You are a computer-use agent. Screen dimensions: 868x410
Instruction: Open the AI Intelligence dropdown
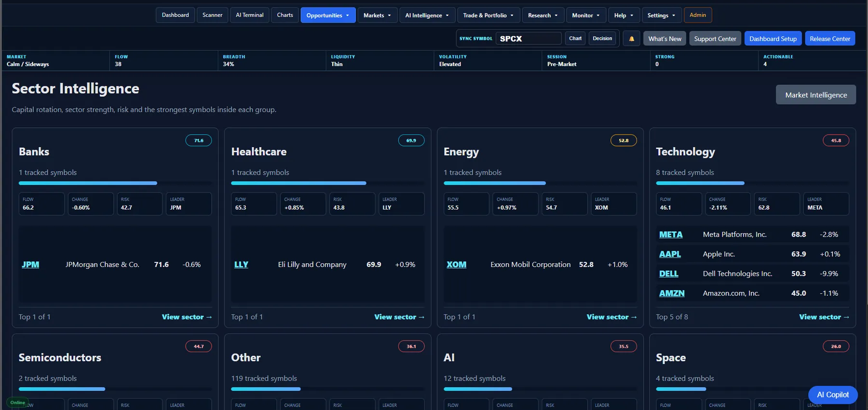pos(427,15)
